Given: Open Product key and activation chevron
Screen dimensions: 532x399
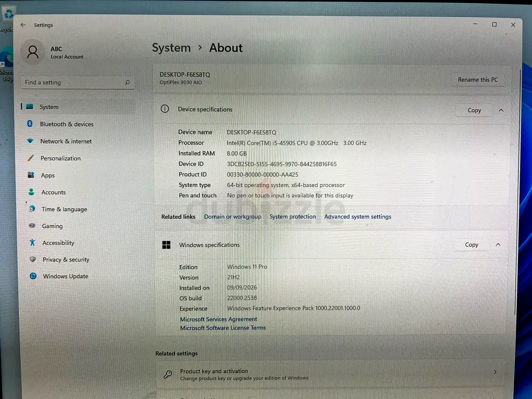Looking at the screenshot, I should (495, 372).
